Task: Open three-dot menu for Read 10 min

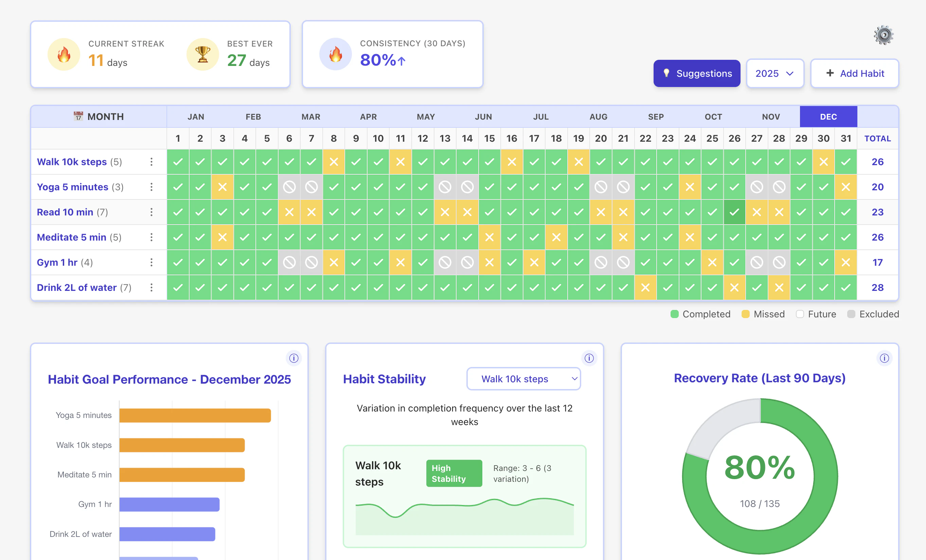Action: [152, 212]
